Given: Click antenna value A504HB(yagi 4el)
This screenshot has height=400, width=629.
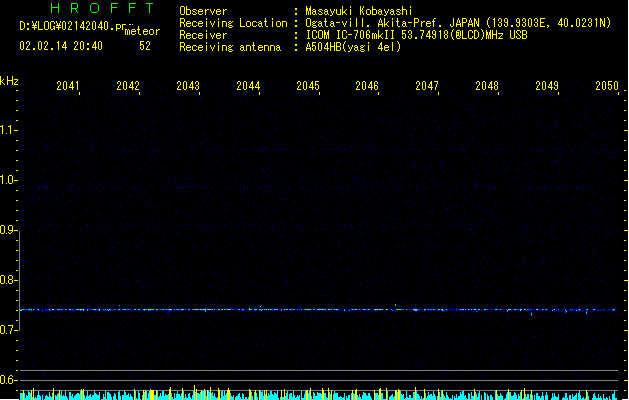Looking at the screenshot, I should [x=353, y=47].
